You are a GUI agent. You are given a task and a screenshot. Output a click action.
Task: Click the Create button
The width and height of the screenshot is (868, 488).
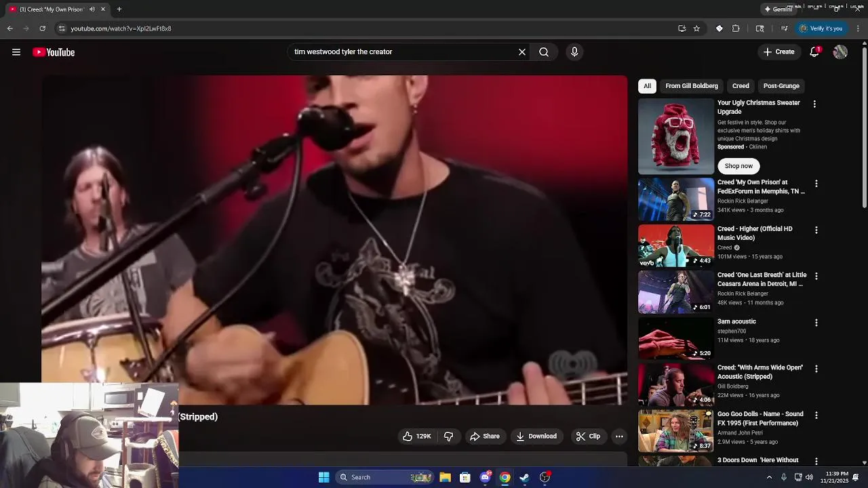coord(778,52)
